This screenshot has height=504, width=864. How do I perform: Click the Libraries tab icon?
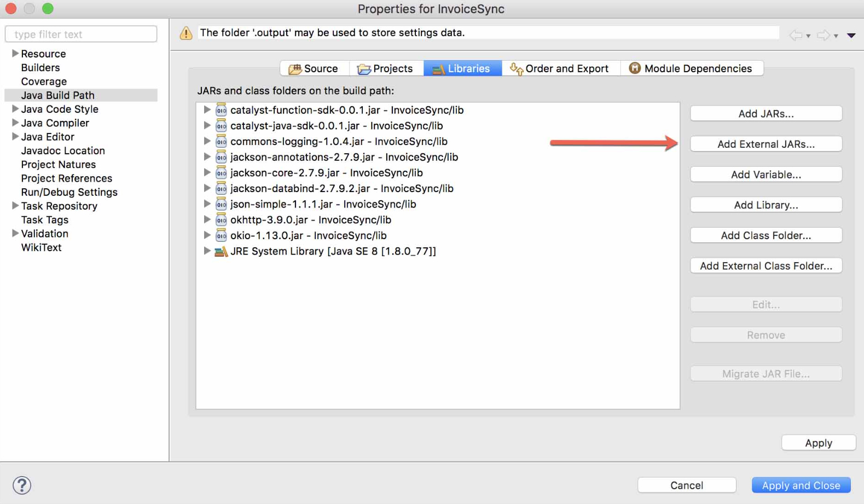click(438, 68)
